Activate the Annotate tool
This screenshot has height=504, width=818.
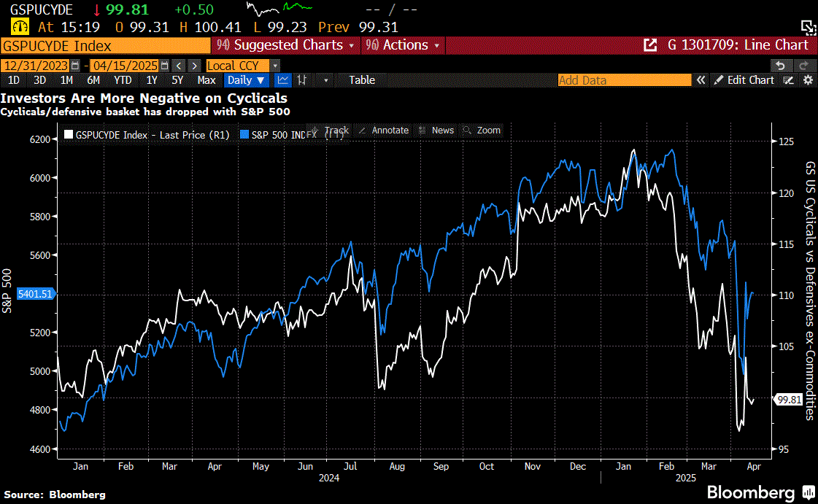384,131
